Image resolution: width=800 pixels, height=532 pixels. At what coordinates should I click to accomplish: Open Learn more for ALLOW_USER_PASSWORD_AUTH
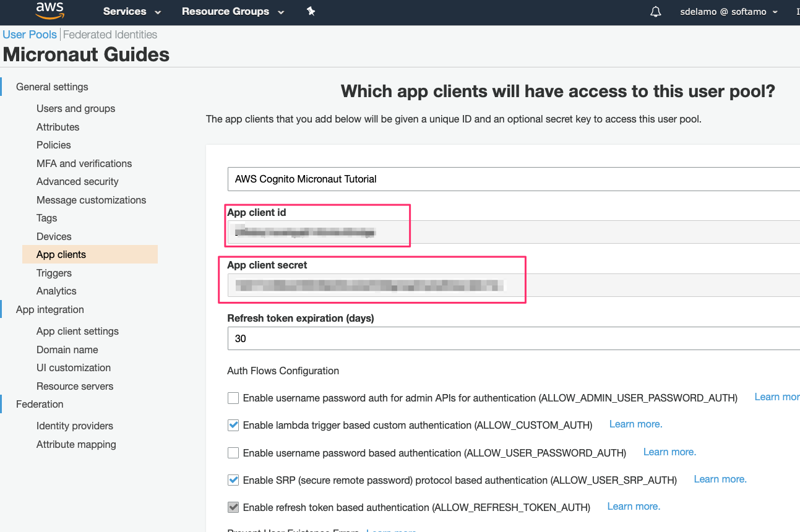pyautogui.click(x=669, y=452)
